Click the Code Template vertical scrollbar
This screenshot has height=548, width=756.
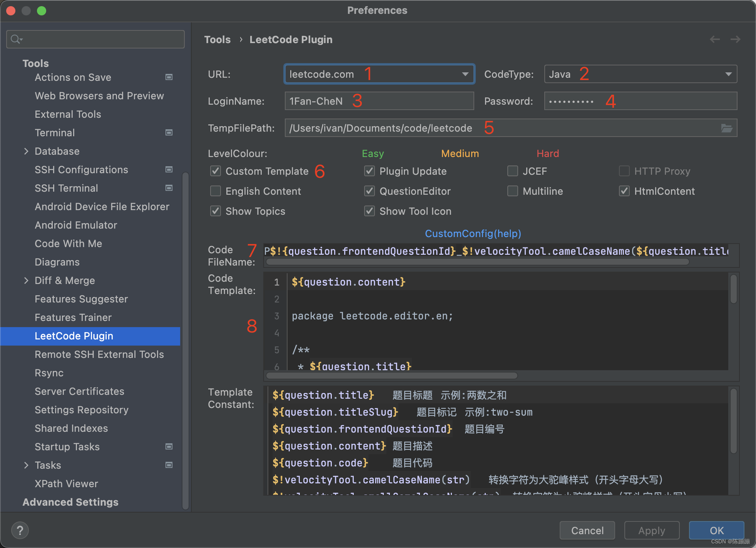(x=733, y=289)
